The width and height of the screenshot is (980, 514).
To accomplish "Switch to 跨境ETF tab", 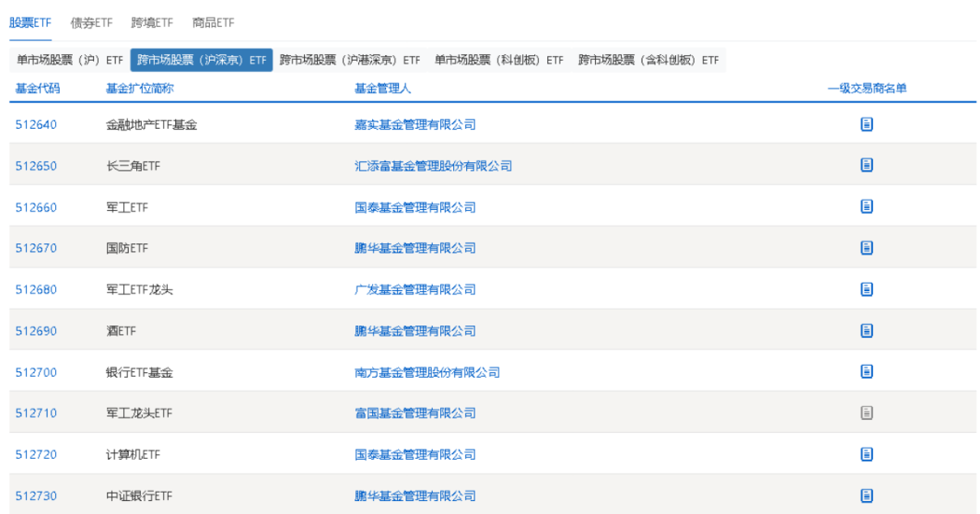I will (152, 22).
